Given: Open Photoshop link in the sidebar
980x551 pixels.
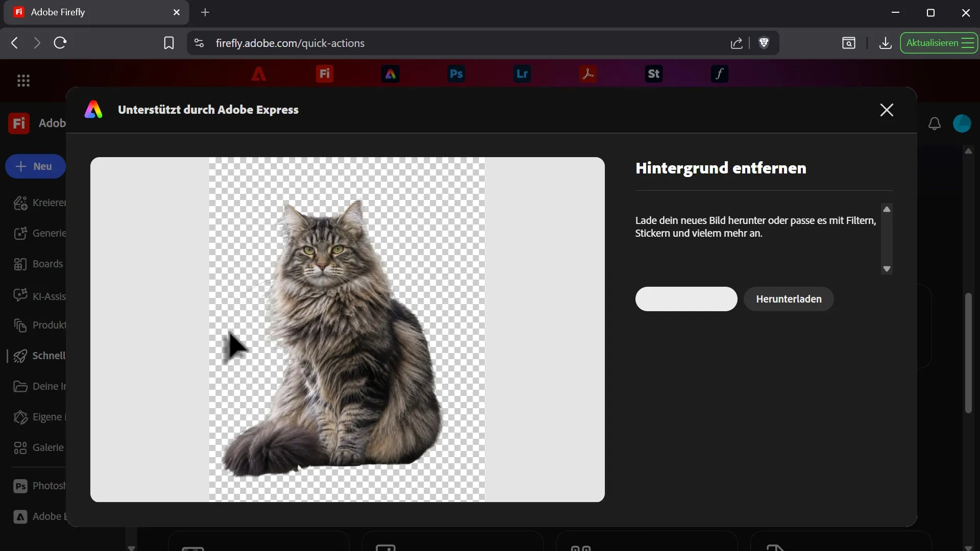Looking at the screenshot, I should [x=40, y=486].
